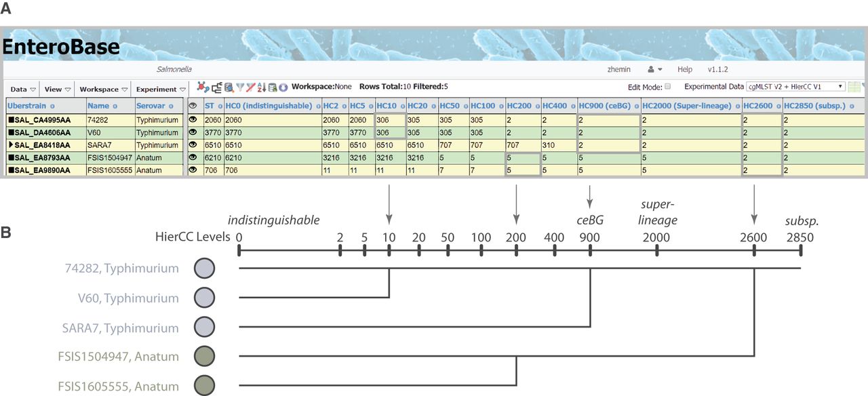This screenshot has height=396, width=868.
Task: Click the tree hierarchy toolbar icon
Action: click(216, 87)
